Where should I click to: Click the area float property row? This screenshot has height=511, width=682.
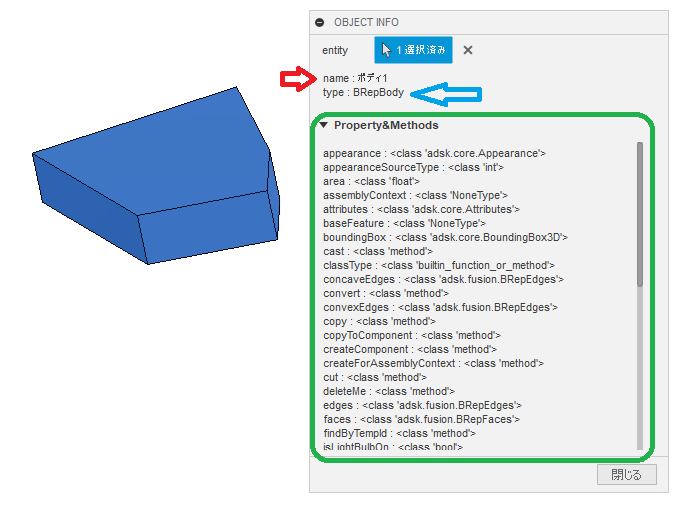(x=371, y=181)
